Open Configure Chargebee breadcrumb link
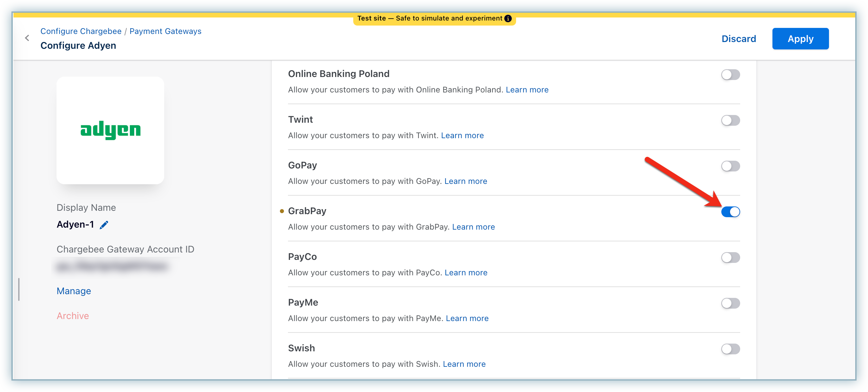 tap(81, 31)
